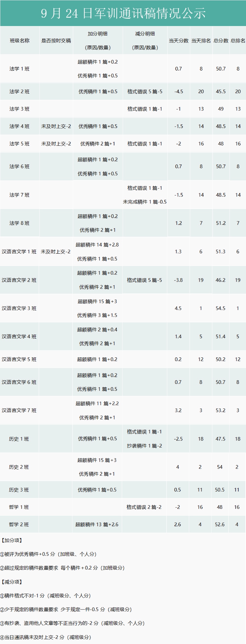Select the 减分明细 column header

tap(145, 34)
